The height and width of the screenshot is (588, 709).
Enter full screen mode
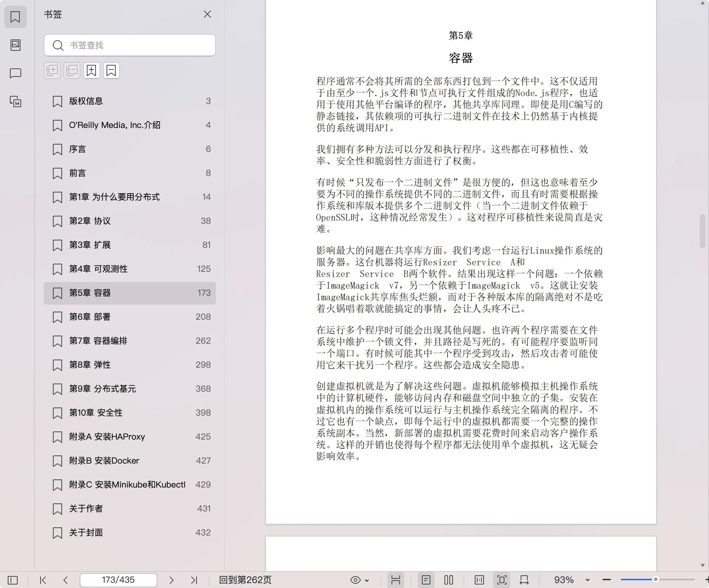(x=502, y=580)
